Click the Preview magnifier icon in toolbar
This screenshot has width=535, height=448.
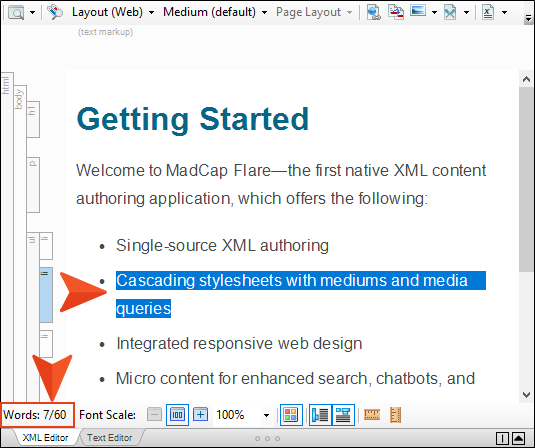point(16,13)
